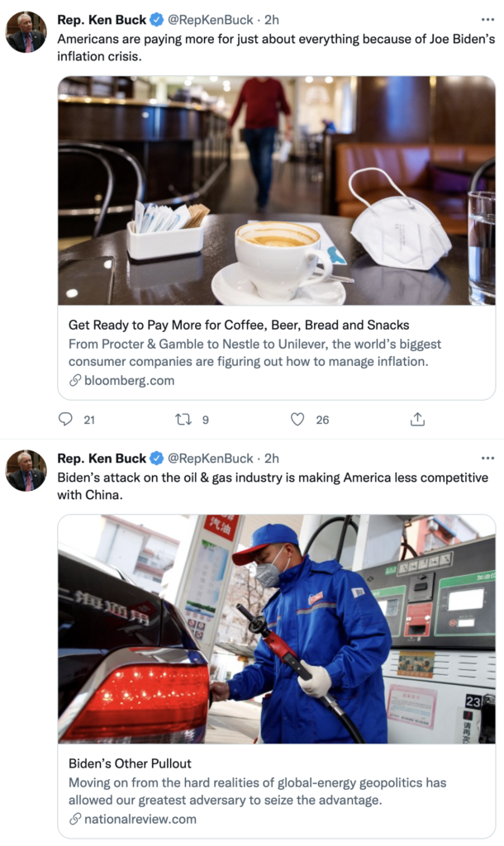Click the link icon beside nationalreview.com

(x=75, y=819)
